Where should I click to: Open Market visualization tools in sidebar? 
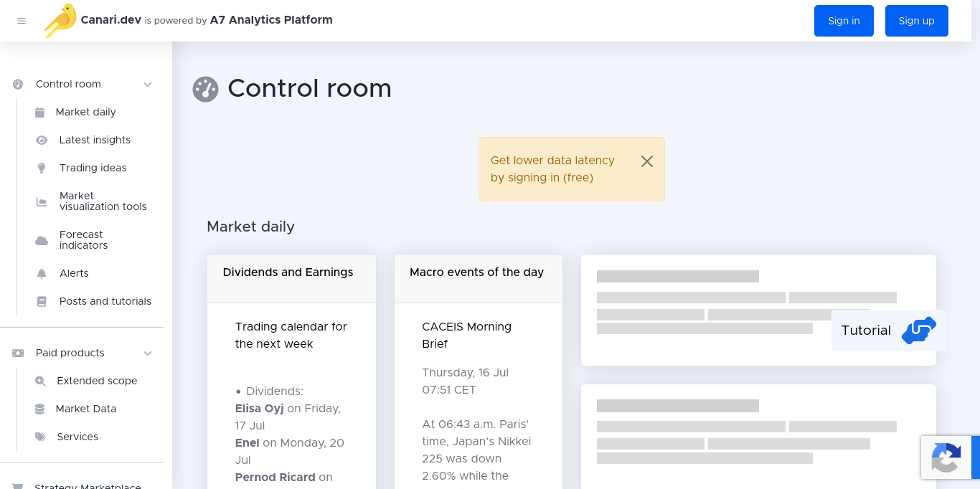pyautogui.click(x=103, y=201)
